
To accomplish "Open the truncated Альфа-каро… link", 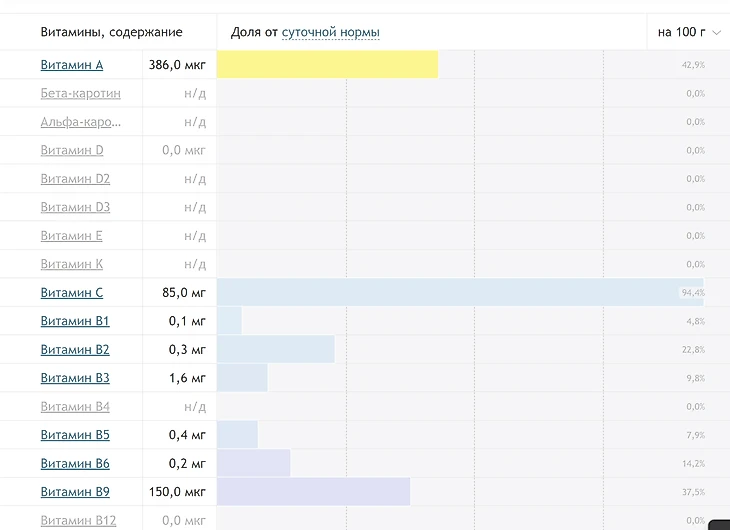I will 80,122.
